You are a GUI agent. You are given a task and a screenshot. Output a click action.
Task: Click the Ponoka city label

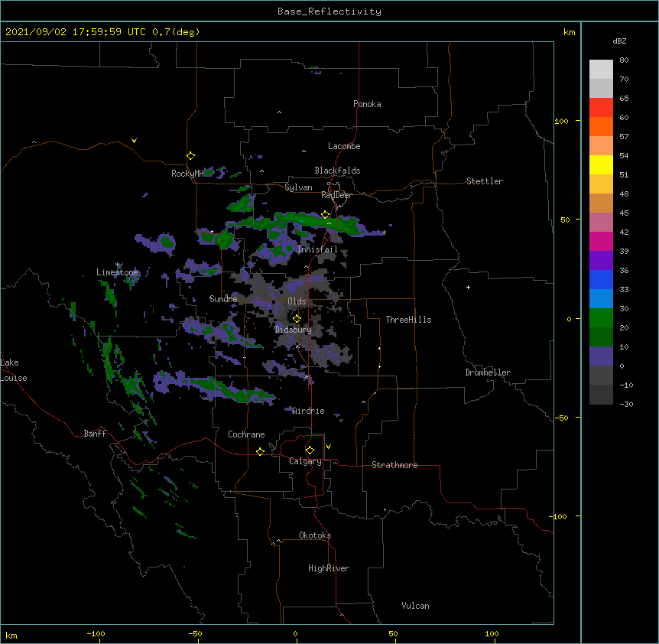tap(367, 104)
